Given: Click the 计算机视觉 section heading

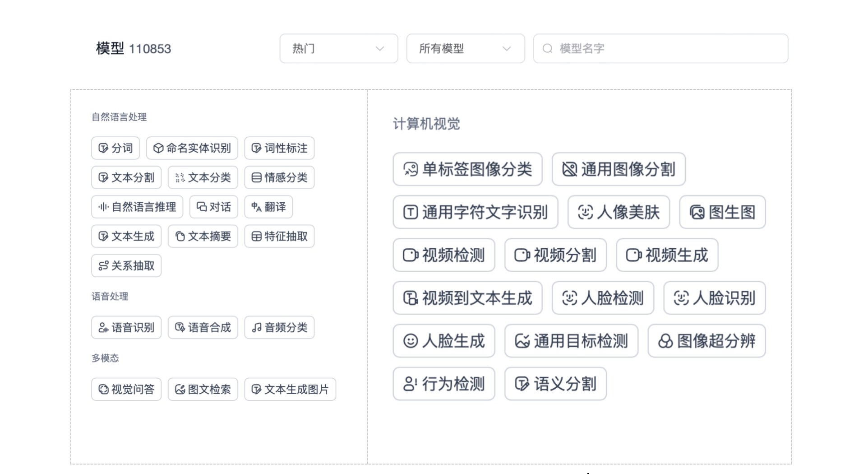Looking at the screenshot, I should coord(426,124).
